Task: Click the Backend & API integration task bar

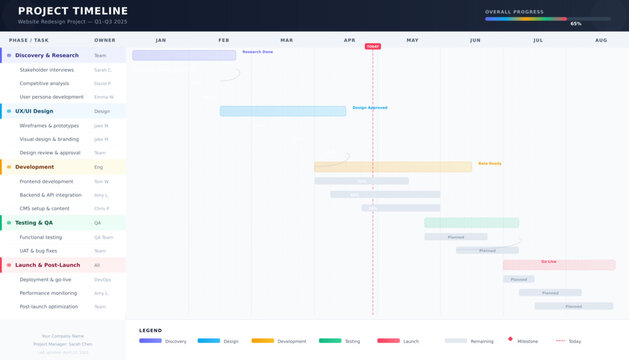Action: point(385,195)
